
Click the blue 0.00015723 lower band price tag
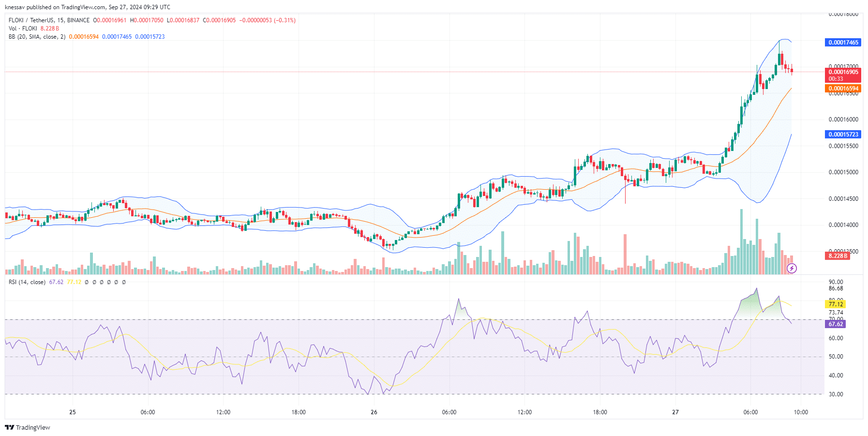pos(843,135)
